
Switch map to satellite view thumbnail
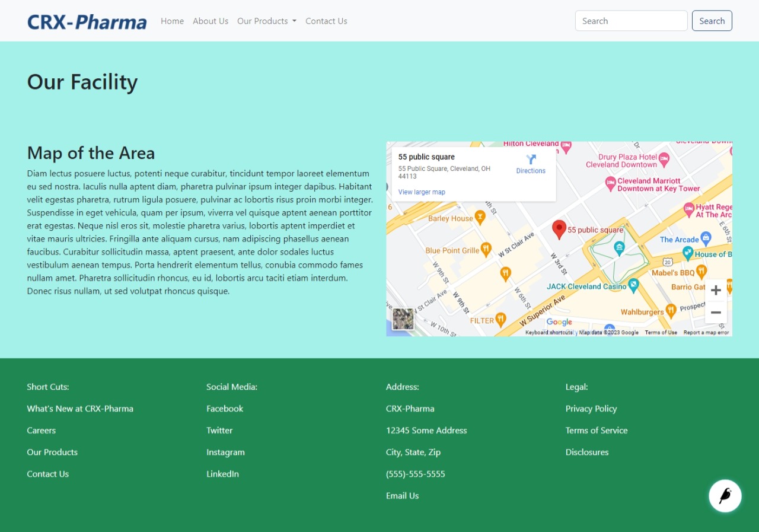pos(403,319)
